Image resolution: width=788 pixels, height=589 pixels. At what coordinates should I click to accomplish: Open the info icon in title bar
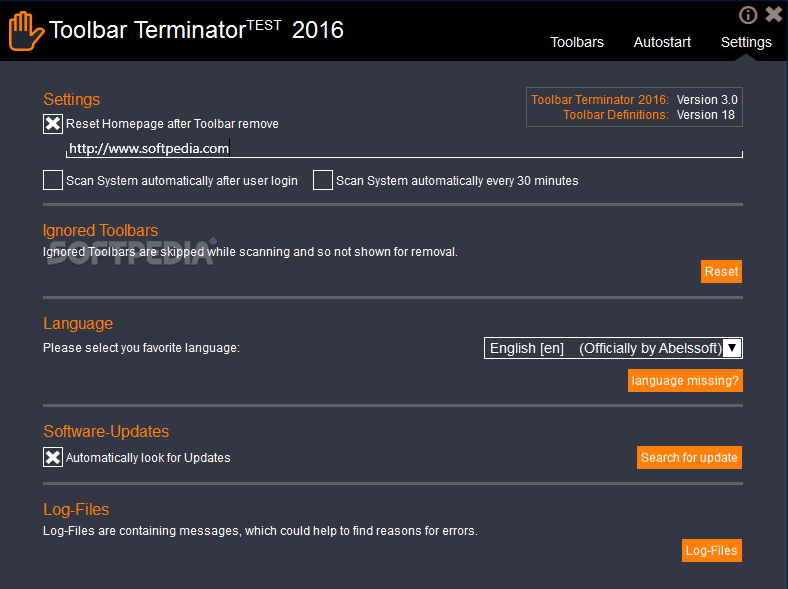(x=748, y=15)
